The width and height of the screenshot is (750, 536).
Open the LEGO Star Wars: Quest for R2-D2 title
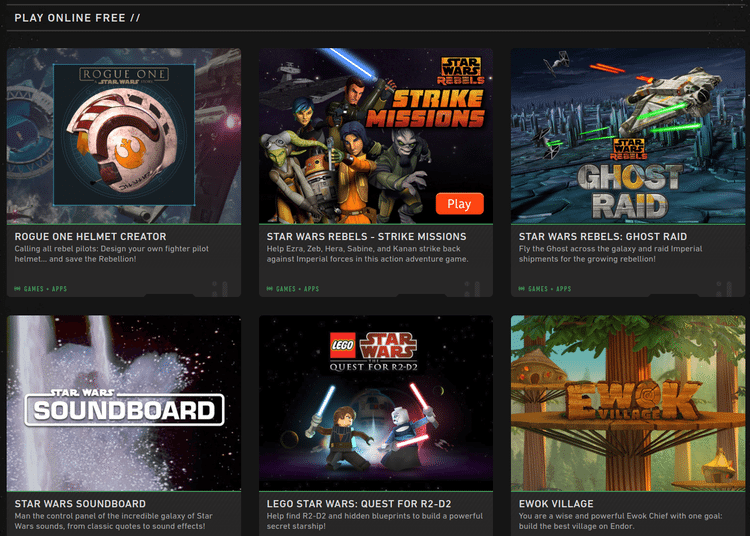[359, 504]
